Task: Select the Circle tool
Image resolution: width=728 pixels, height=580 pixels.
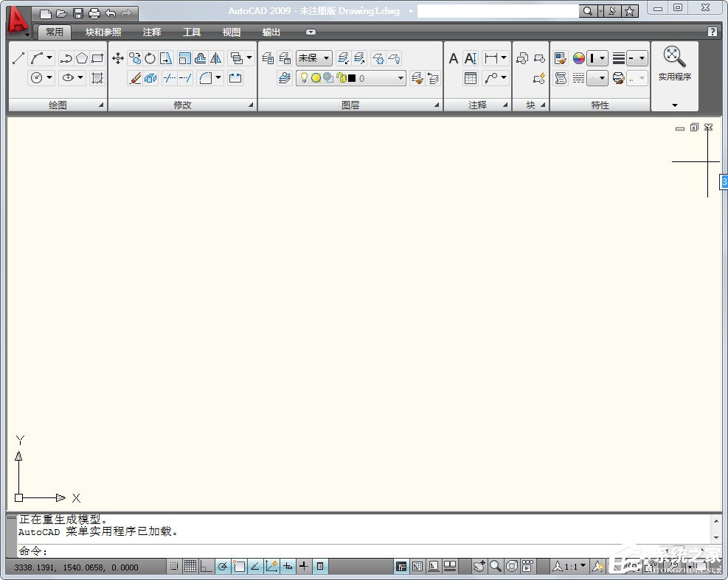Action: (x=37, y=78)
